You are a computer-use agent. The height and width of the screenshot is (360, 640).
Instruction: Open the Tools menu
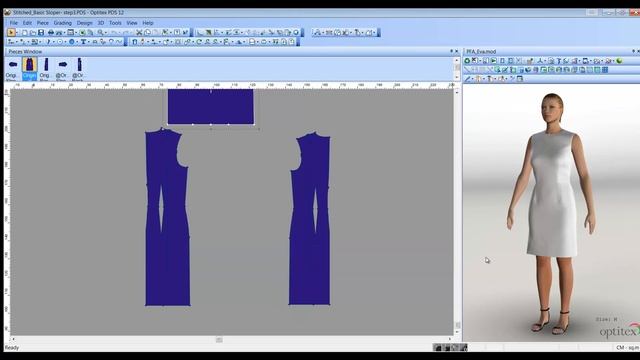pyautogui.click(x=115, y=23)
